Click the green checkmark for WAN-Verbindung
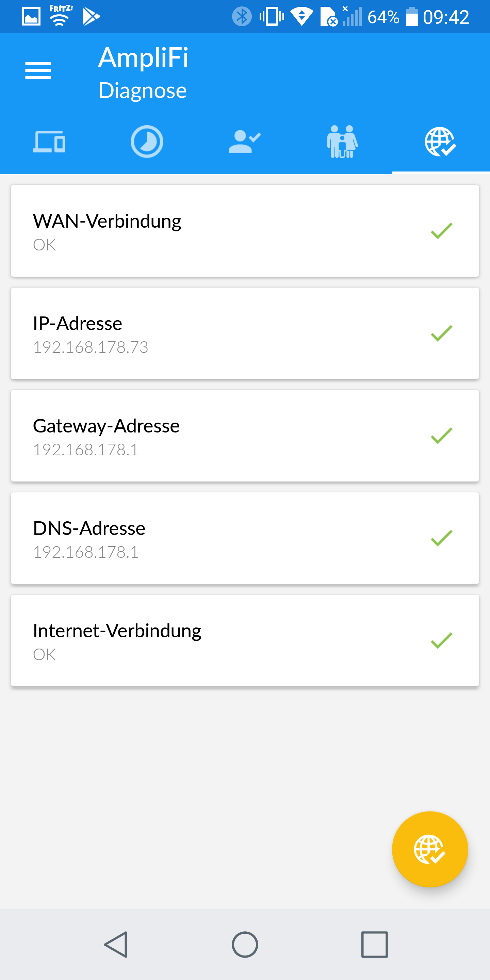 [441, 231]
